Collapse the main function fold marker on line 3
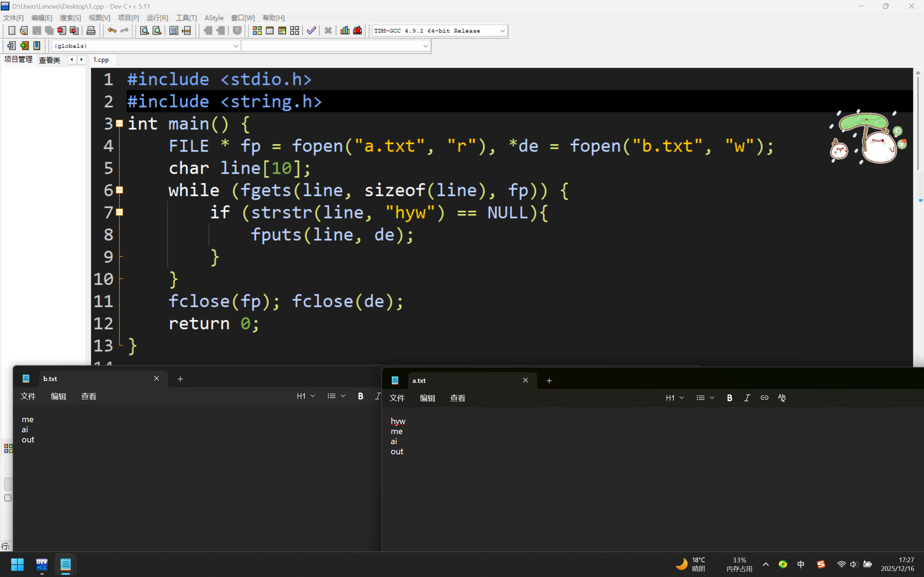This screenshot has height=577, width=924. coord(120,124)
